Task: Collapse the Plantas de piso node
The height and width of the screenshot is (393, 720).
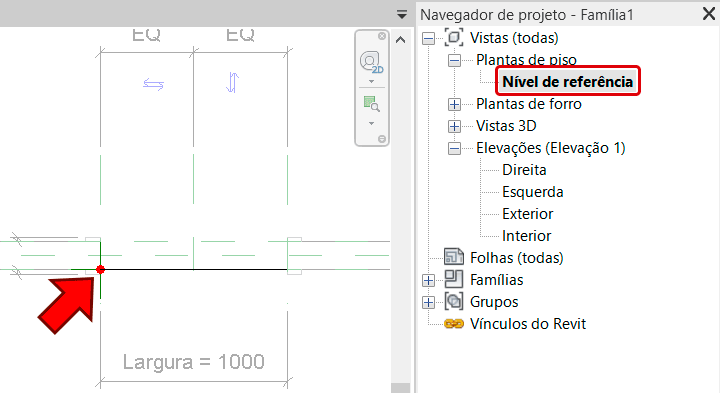Action: coord(454,60)
